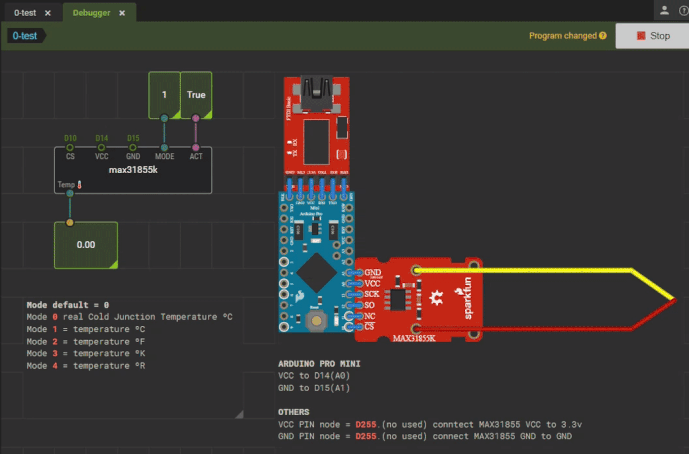Image resolution: width=689 pixels, height=454 pixels.
Task: Click the VCC PIN node = D255 line
Action: tap(430, 425)
